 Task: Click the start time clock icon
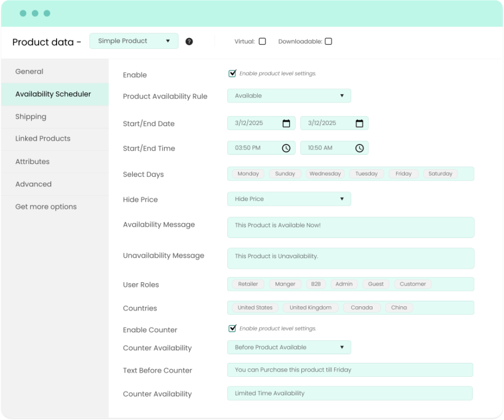(x=286, y=148)
